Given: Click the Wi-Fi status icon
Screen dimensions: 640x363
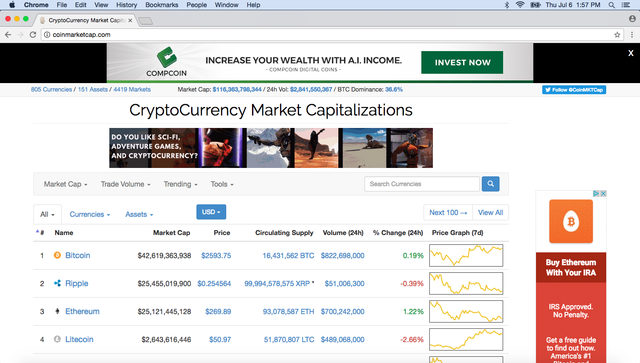Looking at the screenshot, I should click(520, 5).
